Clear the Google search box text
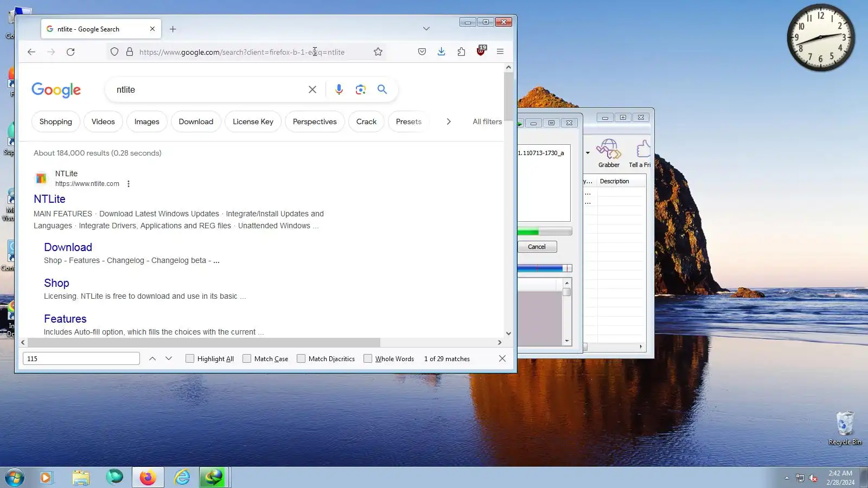Viewport: 868px width, 488px height. [x=312, y=89]
